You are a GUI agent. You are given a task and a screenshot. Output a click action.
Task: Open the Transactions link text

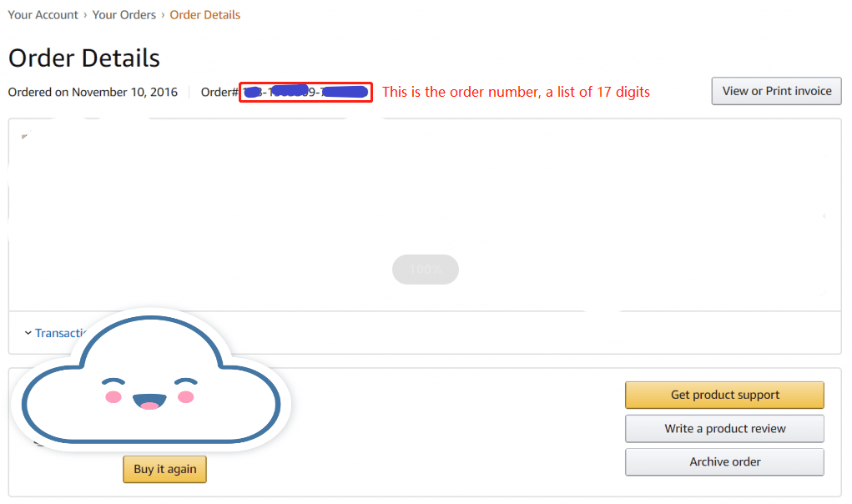tap(61, 333)
